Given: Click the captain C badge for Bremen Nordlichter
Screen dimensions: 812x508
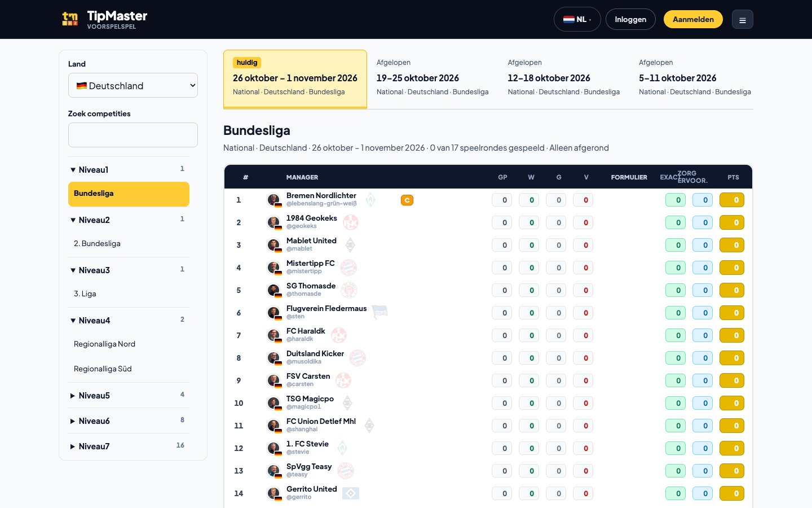Looking at the screenshot, I should pos(407,200).
